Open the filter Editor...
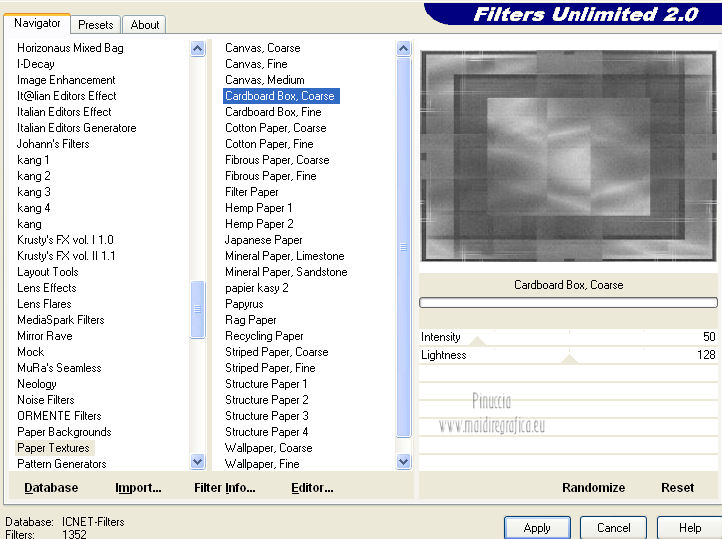This screenshot has height=539, width=722. click(x=312, y=487)
